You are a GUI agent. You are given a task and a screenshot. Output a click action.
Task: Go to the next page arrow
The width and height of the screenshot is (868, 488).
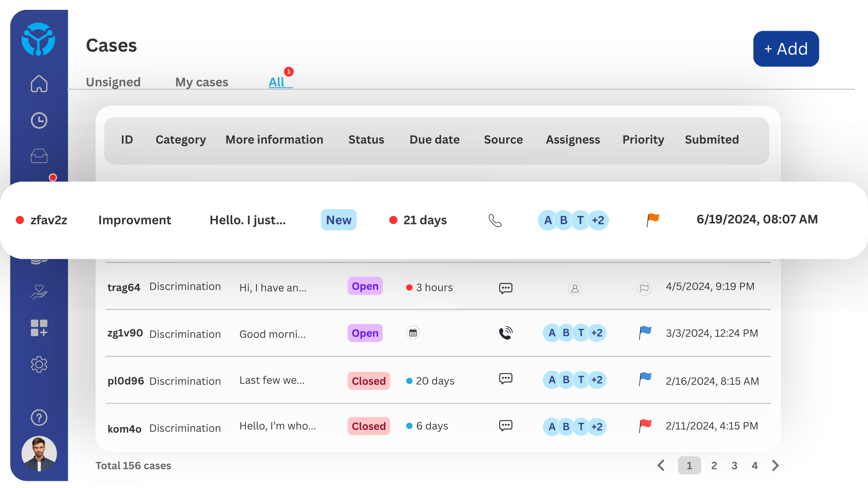[775, 465]
